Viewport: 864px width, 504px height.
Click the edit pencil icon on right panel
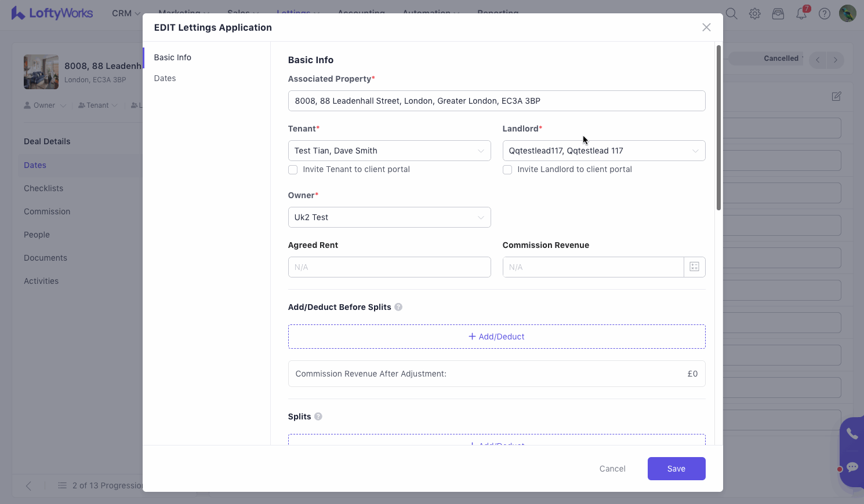click(x=836, y=96)
